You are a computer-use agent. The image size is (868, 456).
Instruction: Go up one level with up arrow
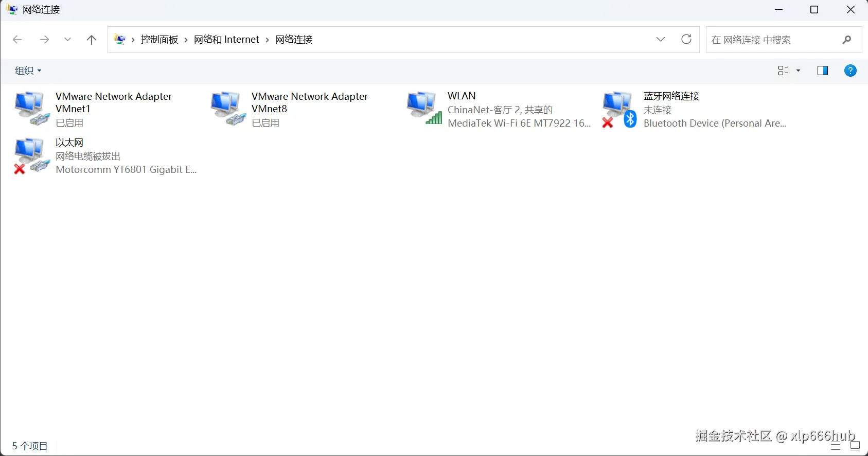click(x=92, y=40)
